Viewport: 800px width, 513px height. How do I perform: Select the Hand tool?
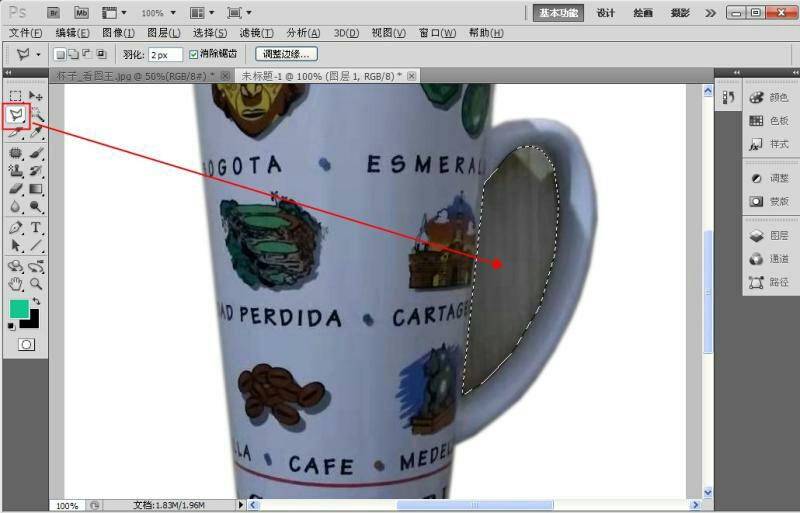[15, 284]
